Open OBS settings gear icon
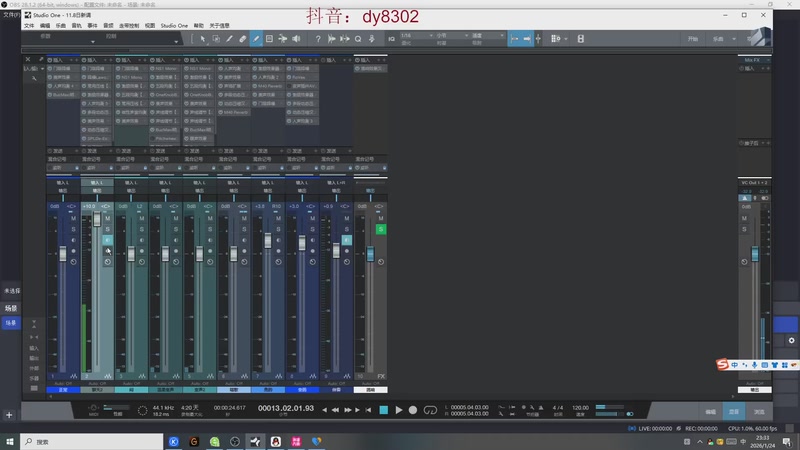Screen dimensions: 800x450 pos(791,340)
